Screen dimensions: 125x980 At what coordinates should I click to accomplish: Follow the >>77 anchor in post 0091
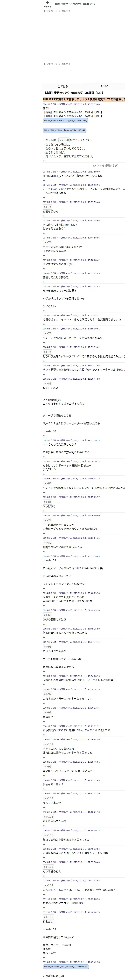click(x=48, y=520)
